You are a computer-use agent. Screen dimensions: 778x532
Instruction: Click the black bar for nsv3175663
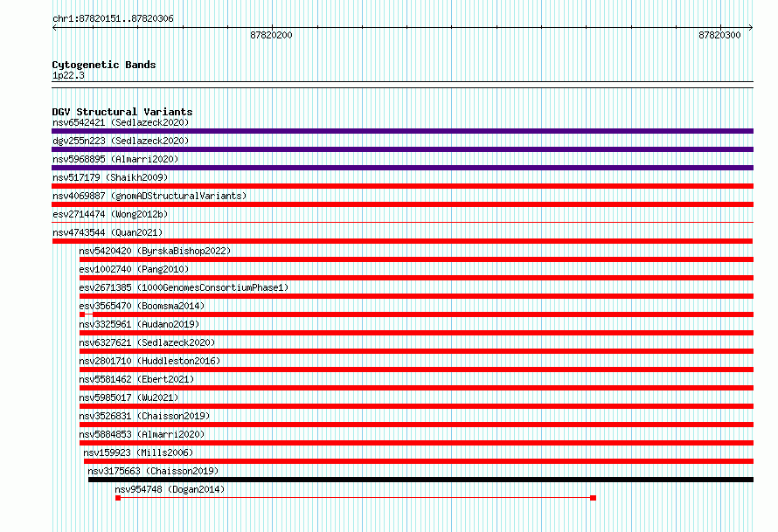tap(420, 480)
